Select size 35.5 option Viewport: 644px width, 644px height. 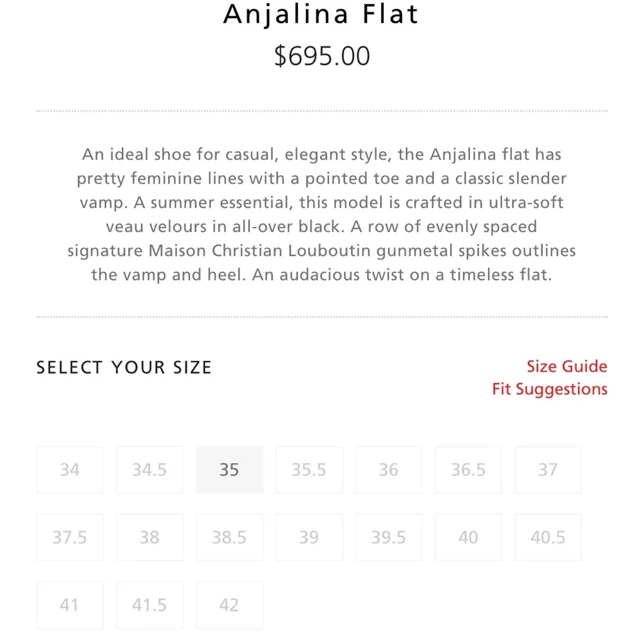[x=309, y=470]
